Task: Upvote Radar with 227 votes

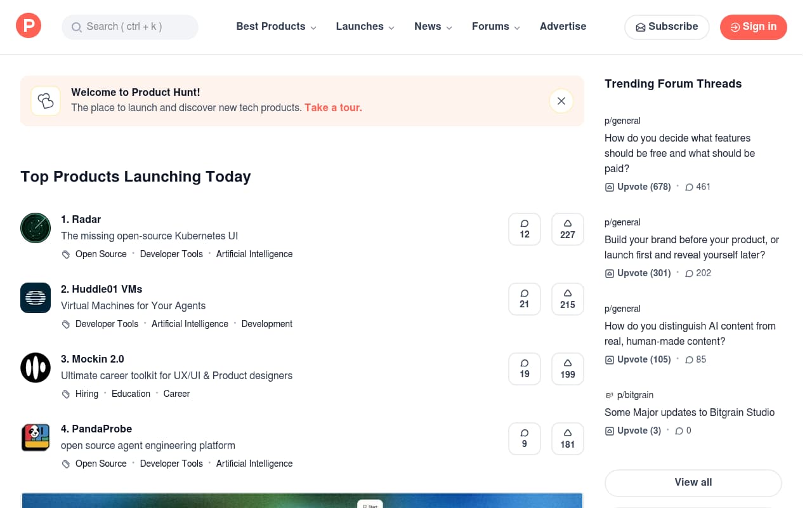Action: [568, 229]
